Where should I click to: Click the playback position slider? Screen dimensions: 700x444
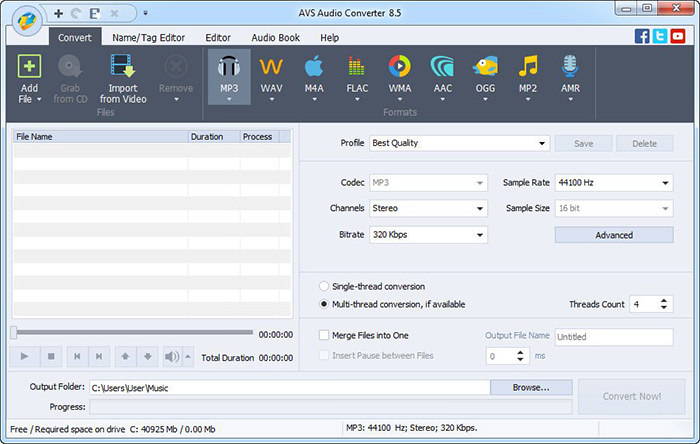click(x=130, y=333)
